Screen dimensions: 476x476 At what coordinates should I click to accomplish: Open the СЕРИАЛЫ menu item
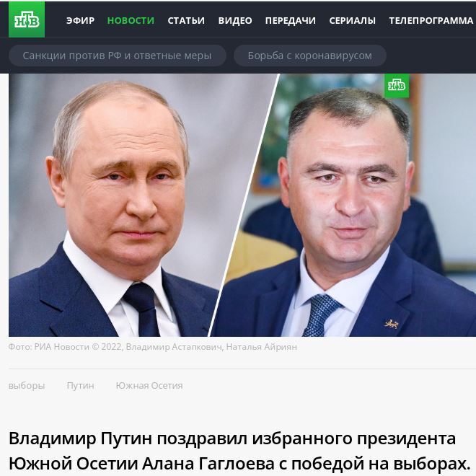pos(353,20)
